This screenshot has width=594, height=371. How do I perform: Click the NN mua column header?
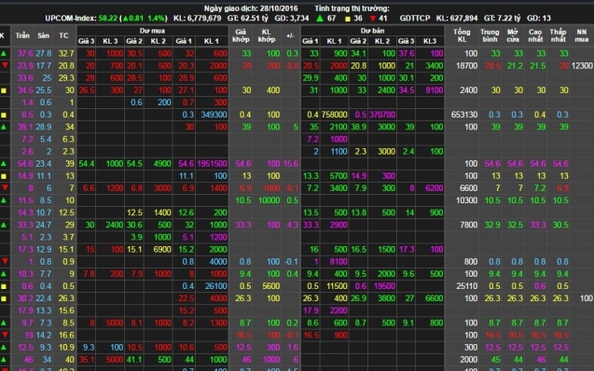pos(581,36)
